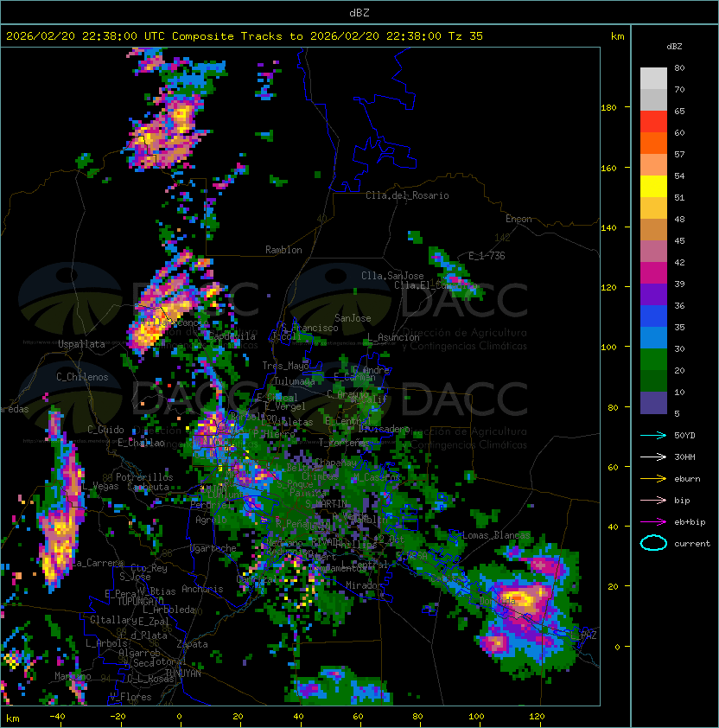Click the magenta eb+bip arrow in legend
719x728 pixels.
tap(653, 522)
